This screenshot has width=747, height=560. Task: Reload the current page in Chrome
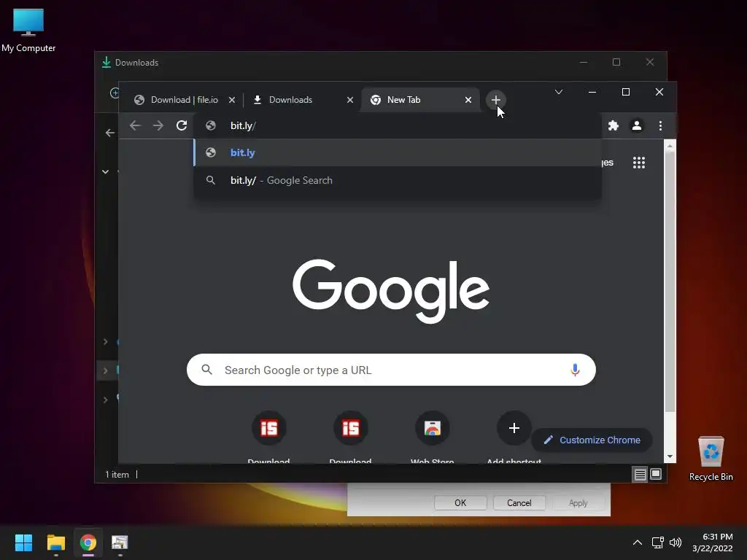tap(182, 125)
